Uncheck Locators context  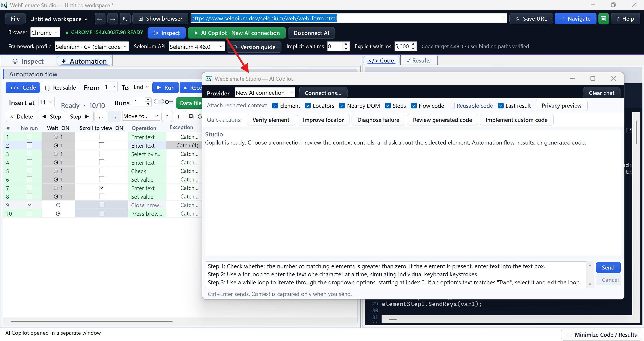tap(308, 106)
